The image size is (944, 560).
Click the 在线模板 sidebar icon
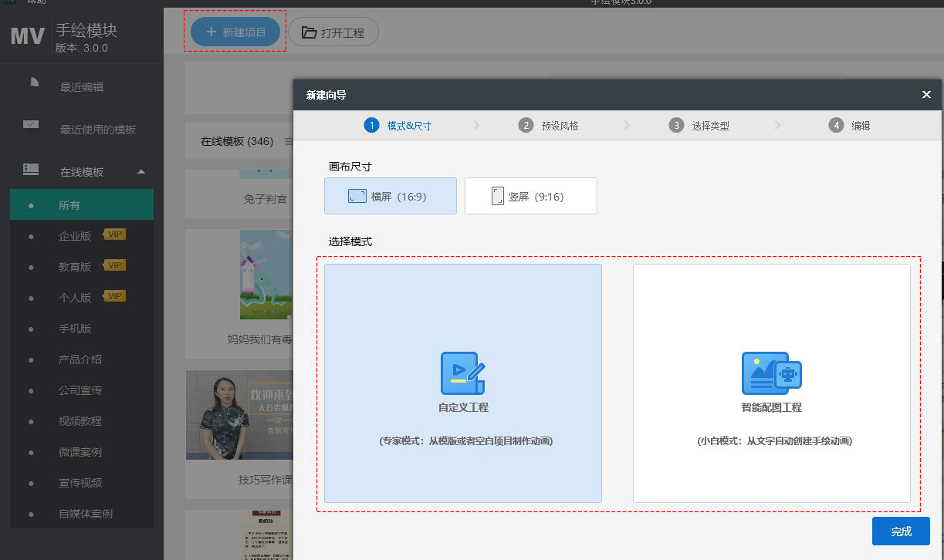(x=32, y=169)
